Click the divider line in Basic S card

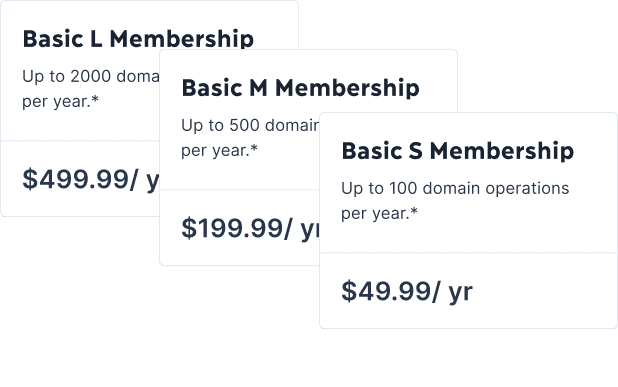pos(468,253)
